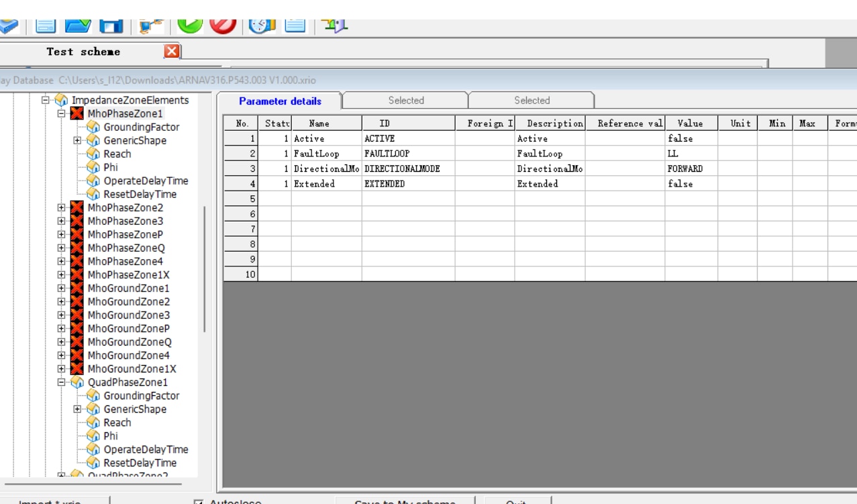Viewport: 857px width, 504px height.
Task: Click the red stop toolbar icon
Action: tap(223, 26)
